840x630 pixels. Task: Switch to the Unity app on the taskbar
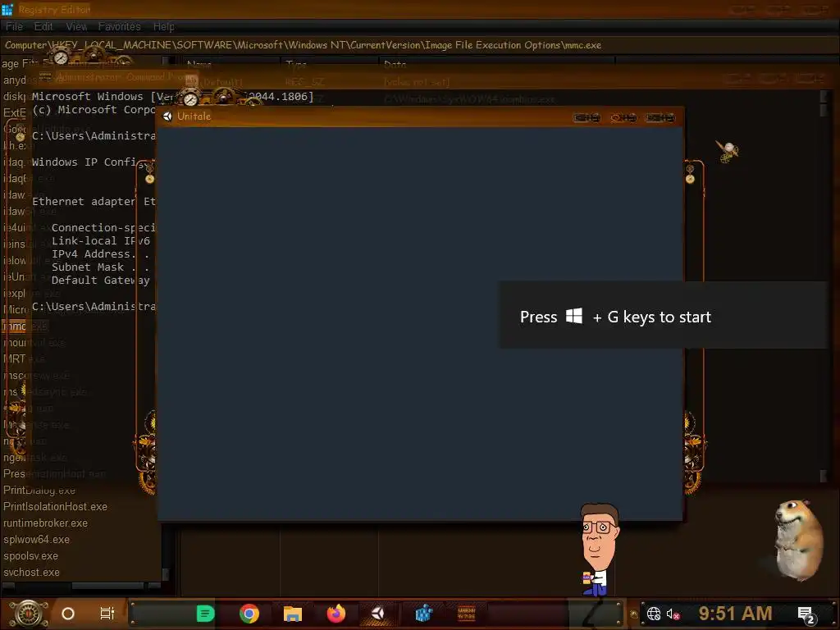(377, 614)
